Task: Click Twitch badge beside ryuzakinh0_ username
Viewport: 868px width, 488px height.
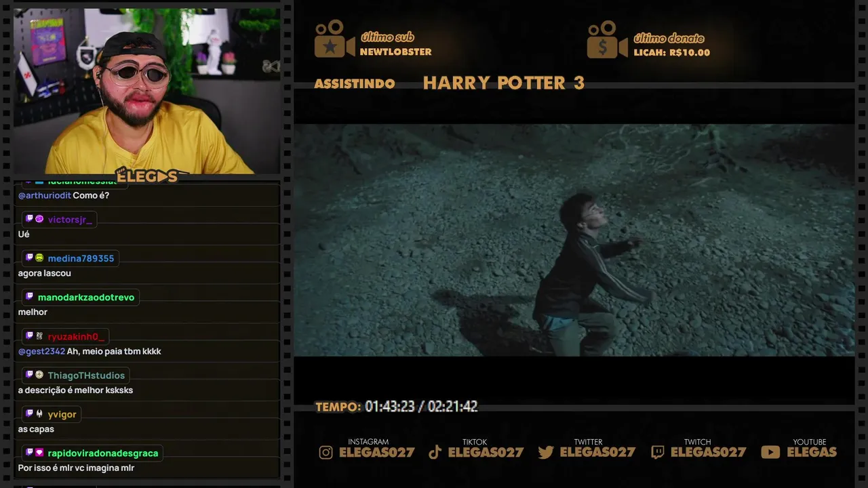Action: coord(29,335)
